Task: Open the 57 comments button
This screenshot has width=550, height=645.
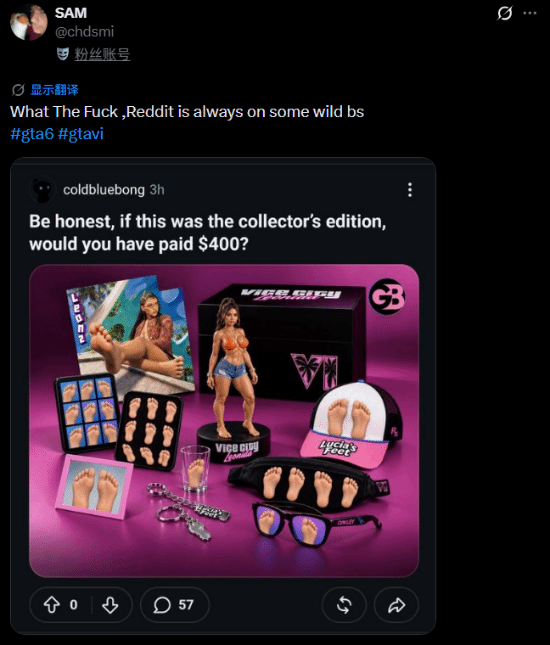Action: click(174, 605)
